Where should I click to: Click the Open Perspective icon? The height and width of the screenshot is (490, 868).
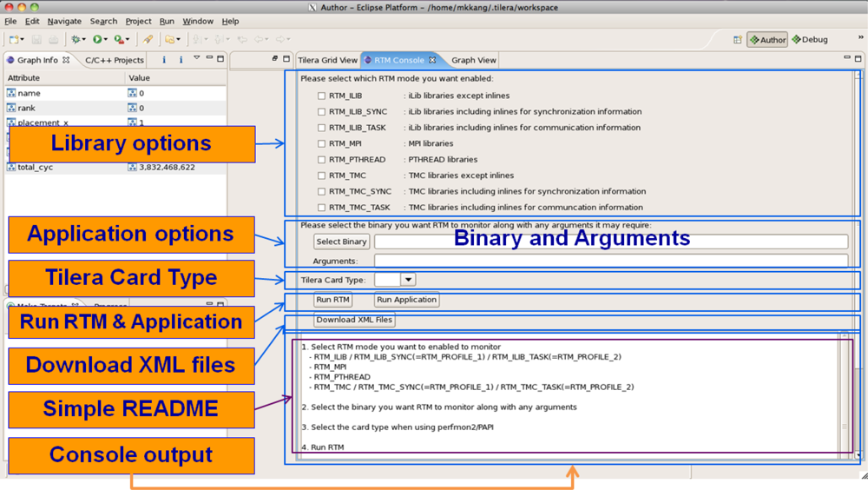pyautogui.click(x=737, y=39)
